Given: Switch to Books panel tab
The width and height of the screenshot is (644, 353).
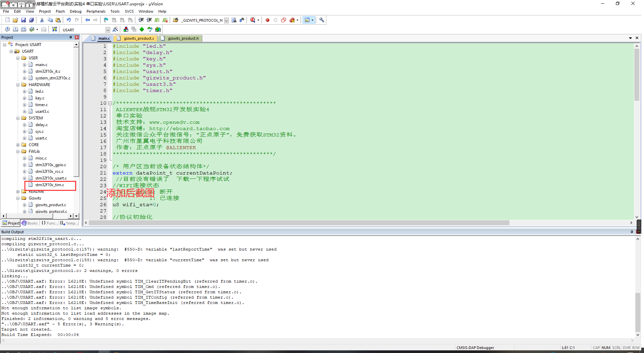Looking at the screenshot, I should pos(30,223).
